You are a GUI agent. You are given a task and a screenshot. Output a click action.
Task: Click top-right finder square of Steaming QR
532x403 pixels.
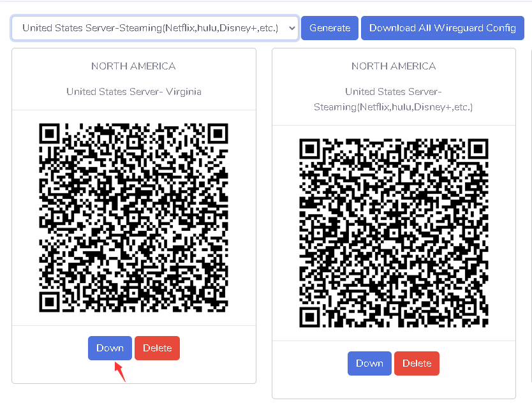478,149
